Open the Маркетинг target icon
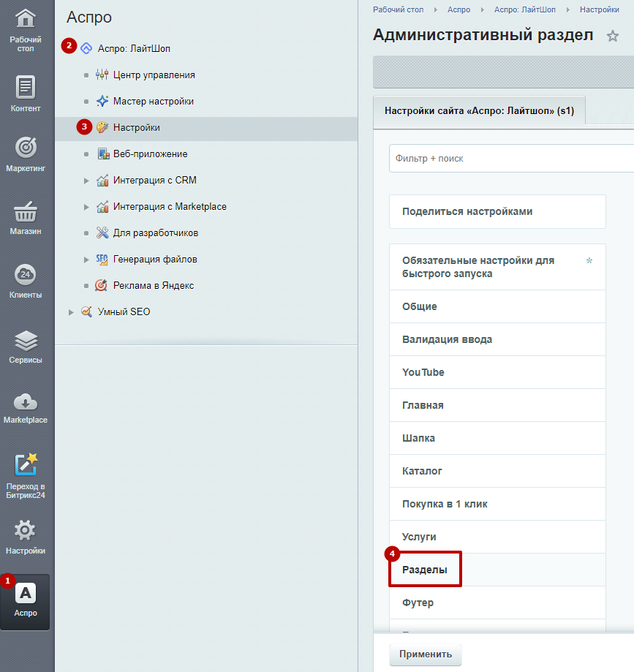The width and height of the screenshot is (634, 672). pyautogui.click(x=26, y=148)
